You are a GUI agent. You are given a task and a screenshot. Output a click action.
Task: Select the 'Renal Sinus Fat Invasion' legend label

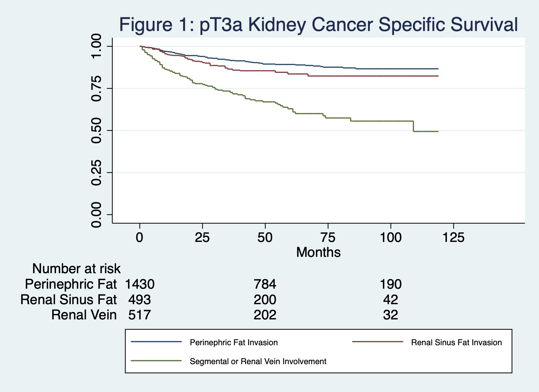456,343
